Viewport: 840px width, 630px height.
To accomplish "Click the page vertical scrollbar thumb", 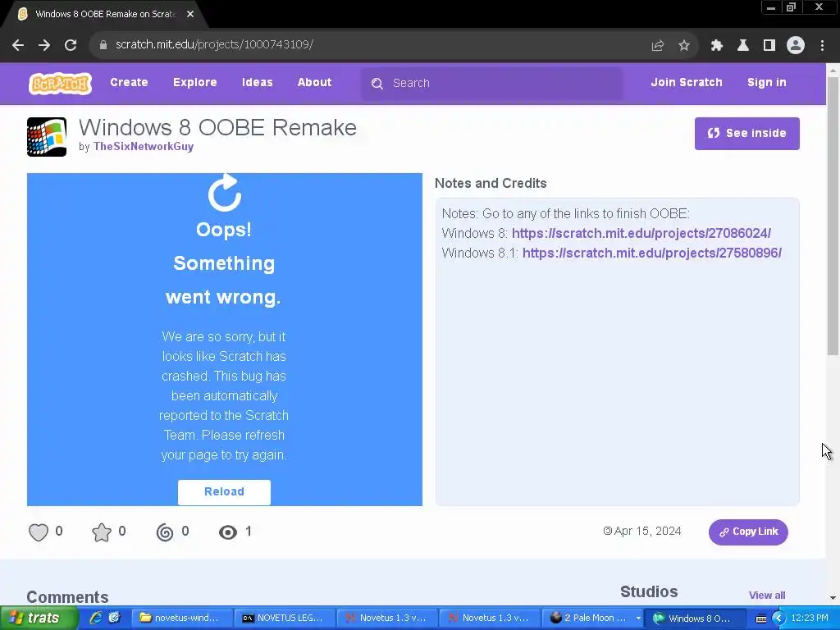I will [x=833, y=216].
